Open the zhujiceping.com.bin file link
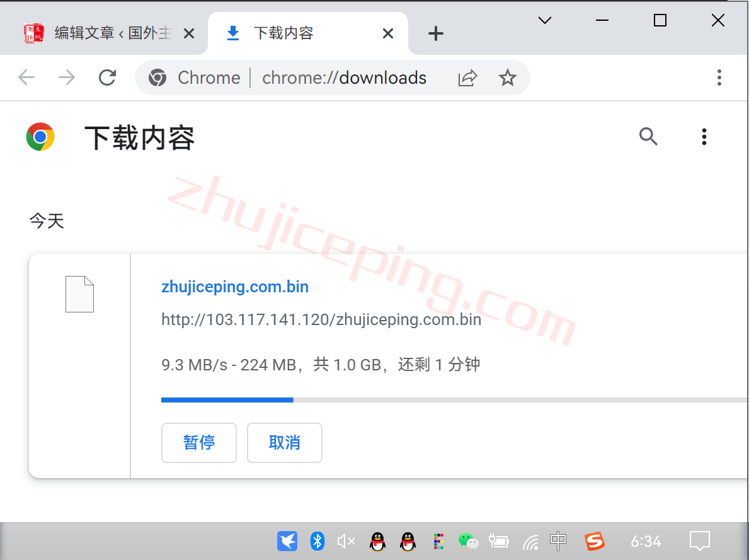The height and width of the screenshot is (560, 749). (x=235, y=287)
